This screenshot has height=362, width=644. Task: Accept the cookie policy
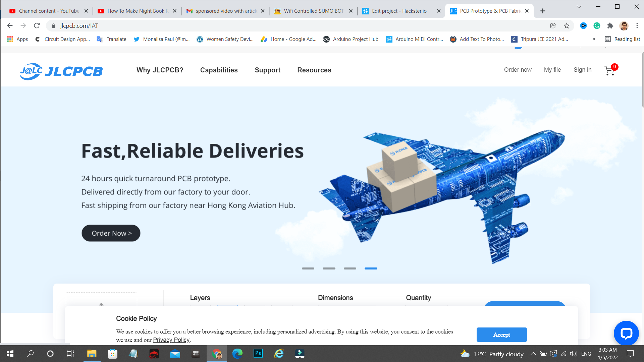click(x=501, y=335)
